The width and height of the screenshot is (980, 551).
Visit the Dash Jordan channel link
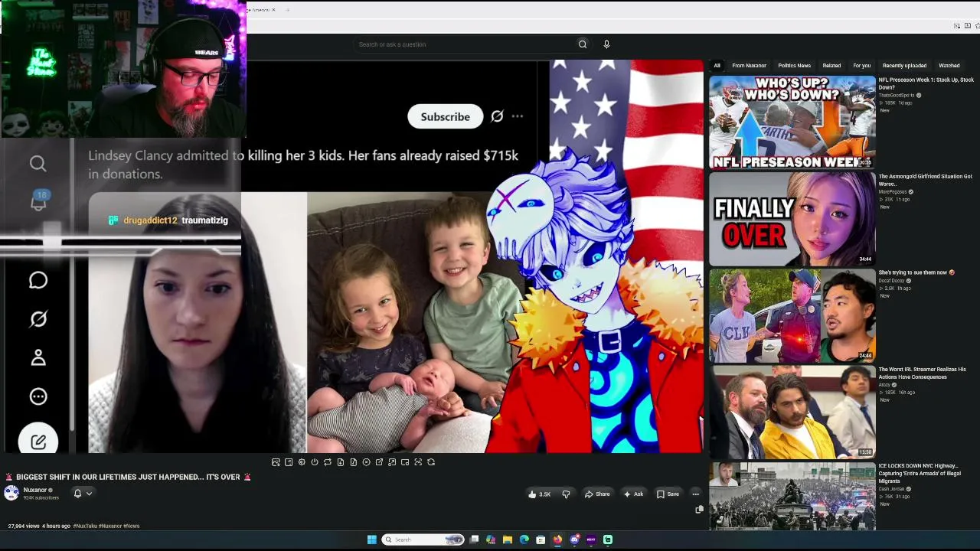tap(892, 489)
